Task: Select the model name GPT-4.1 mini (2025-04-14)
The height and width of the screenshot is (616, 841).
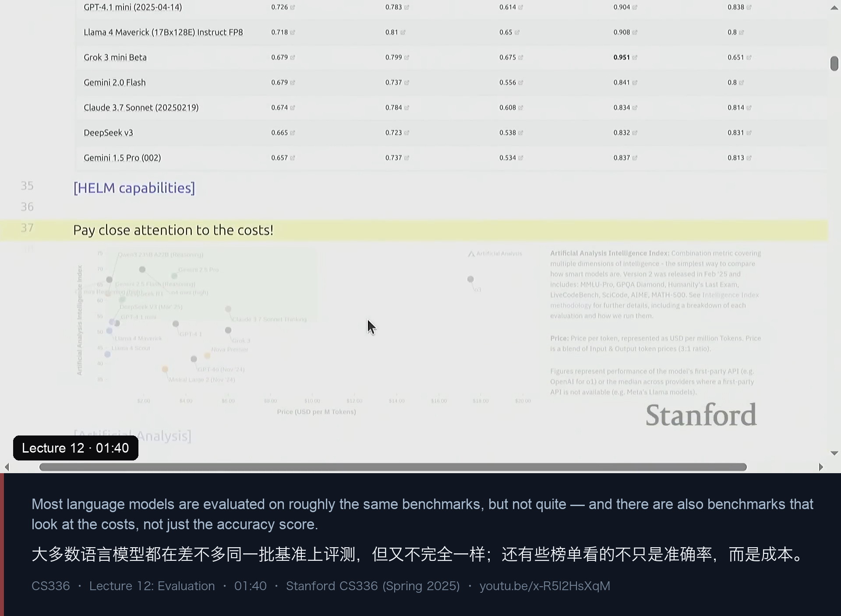Action: coord(133,7)
